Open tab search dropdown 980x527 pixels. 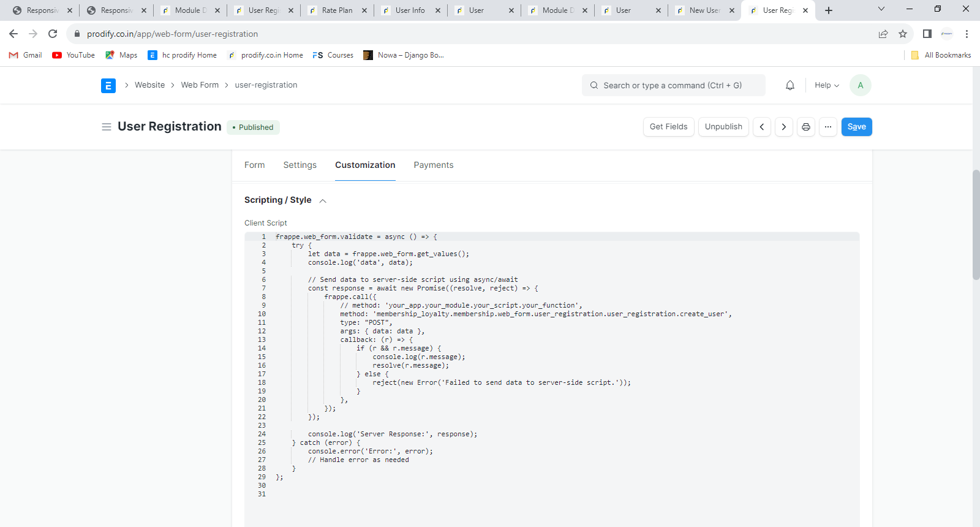(881, 9)
